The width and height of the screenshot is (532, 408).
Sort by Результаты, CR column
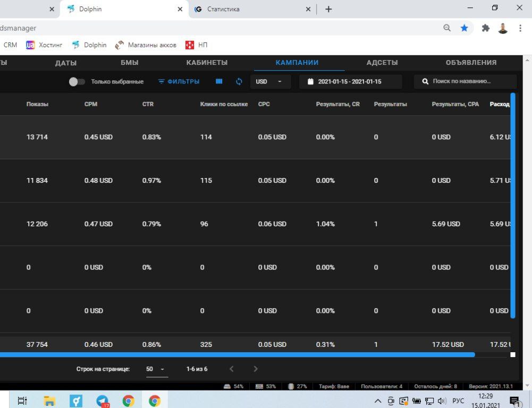click(338, 104)
